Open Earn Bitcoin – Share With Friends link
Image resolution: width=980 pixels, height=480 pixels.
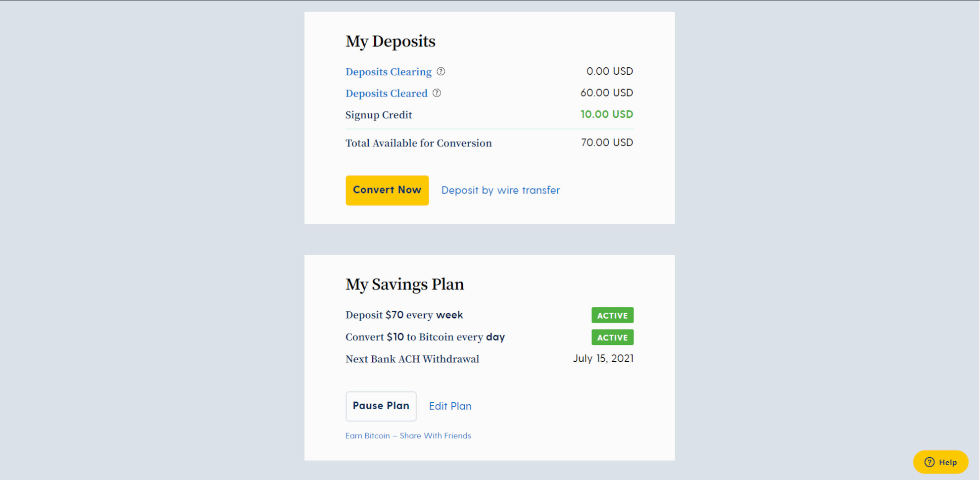click(x=408, y=435)
